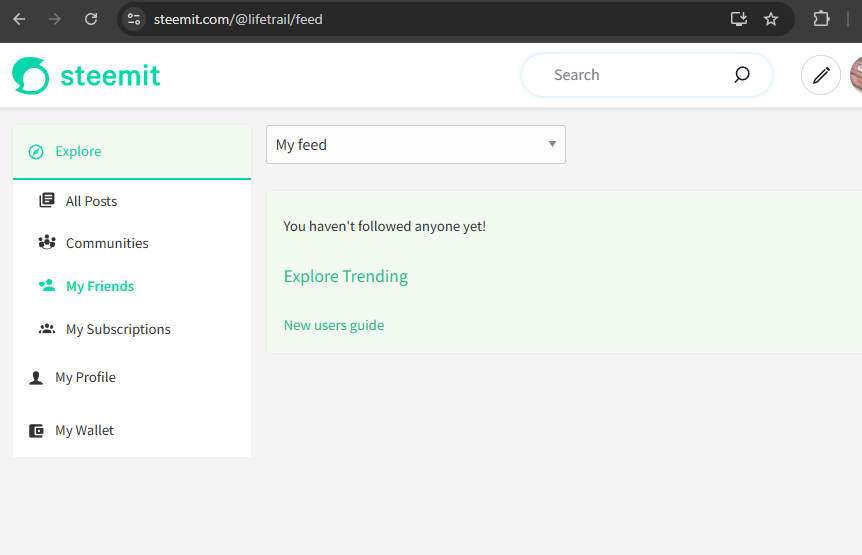
Task: Reload the page
Action: point(91,19)
